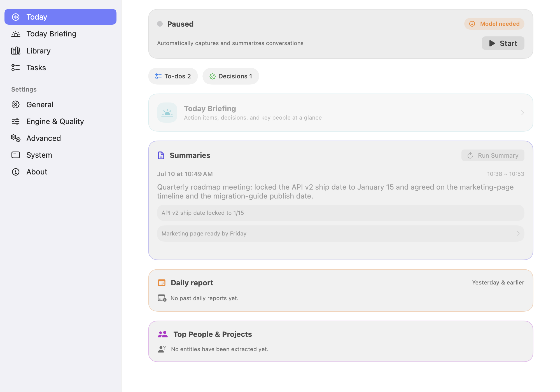Viewport: 560px width, 392px height.
Task: Click the sunrise icon on Today Briefing card
Action: click(167, 113)
